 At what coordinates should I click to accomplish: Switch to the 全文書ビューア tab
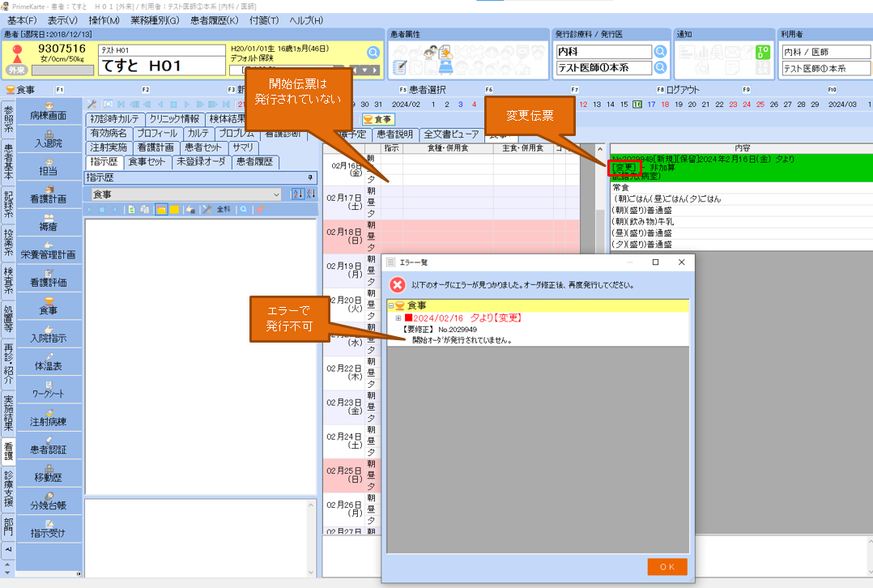coord(451,134)
